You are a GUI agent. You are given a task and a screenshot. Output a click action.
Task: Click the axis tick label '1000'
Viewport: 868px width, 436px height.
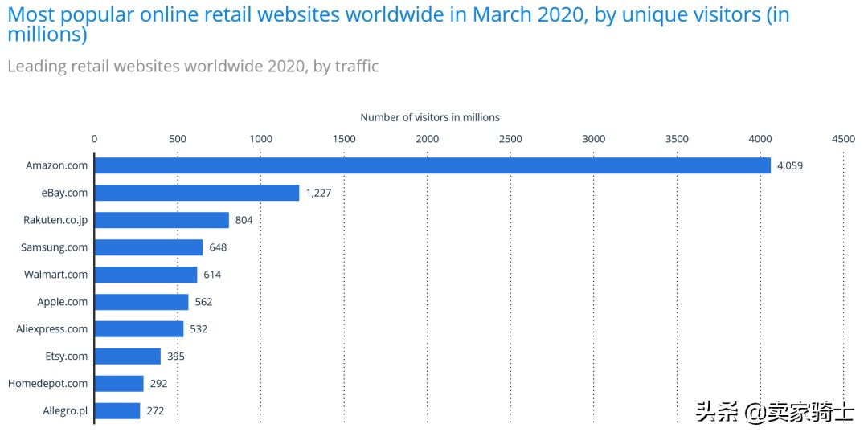point(260,139)
